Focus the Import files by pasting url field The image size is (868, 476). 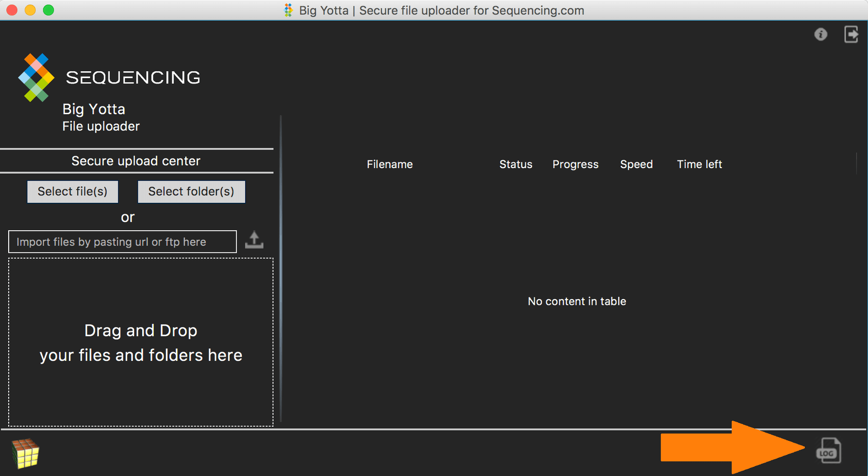(x=122, y=242)
